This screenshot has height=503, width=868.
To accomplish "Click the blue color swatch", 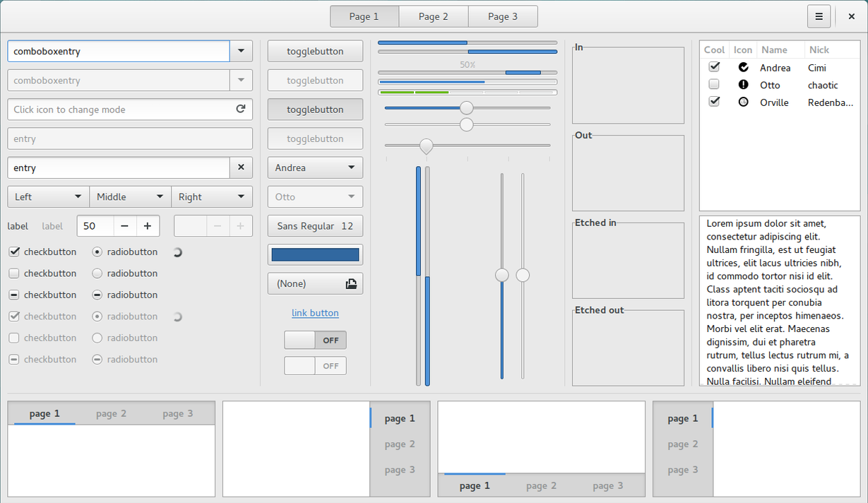I will click(315, 254).
